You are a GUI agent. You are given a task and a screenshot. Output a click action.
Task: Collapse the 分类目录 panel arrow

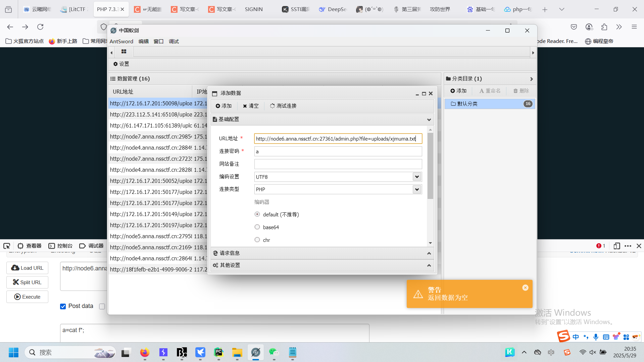(x=531, y=79)
